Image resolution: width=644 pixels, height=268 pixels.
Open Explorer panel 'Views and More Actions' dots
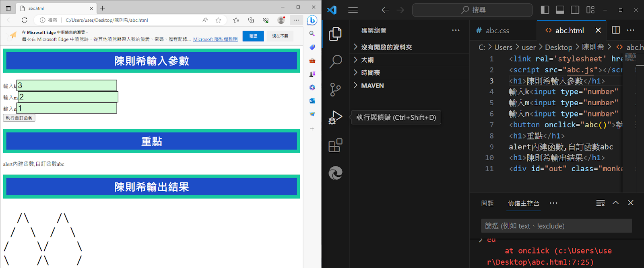pyautogui.click(x=456, y=30)
